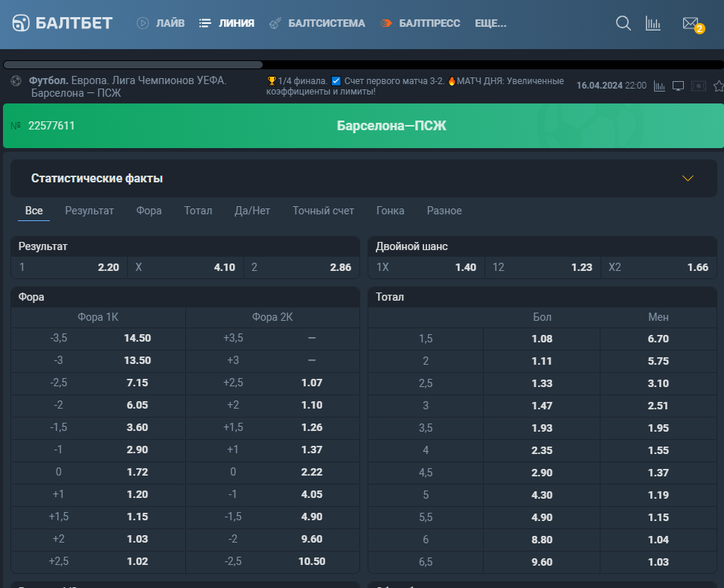Toggle the blue checkbox near 1/4 финала

coord(336,81)
